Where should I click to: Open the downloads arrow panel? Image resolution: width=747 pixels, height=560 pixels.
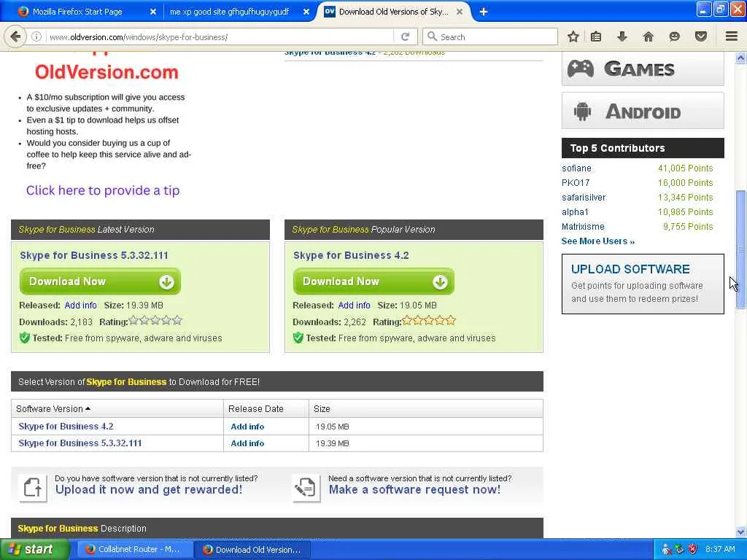coord(622,36)
